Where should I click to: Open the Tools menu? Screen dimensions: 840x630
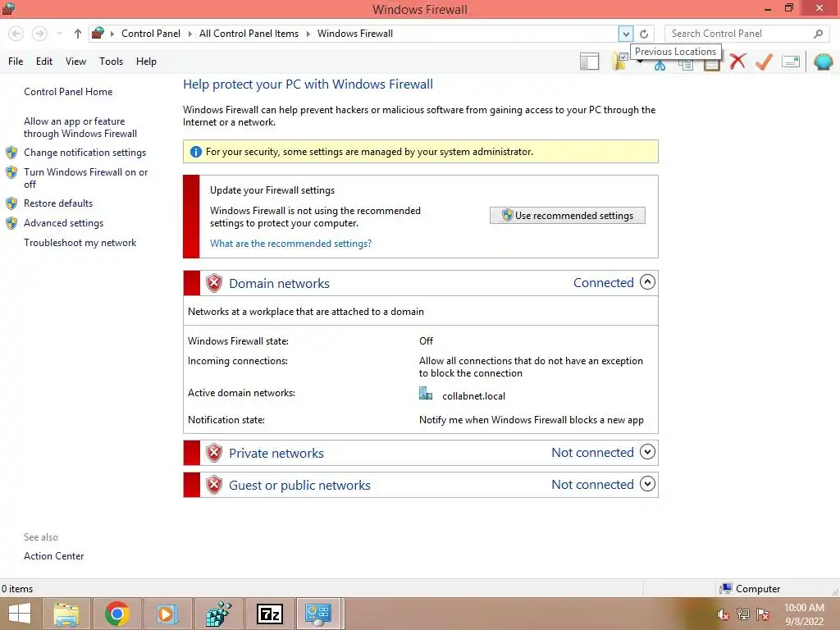coord(111,62)
